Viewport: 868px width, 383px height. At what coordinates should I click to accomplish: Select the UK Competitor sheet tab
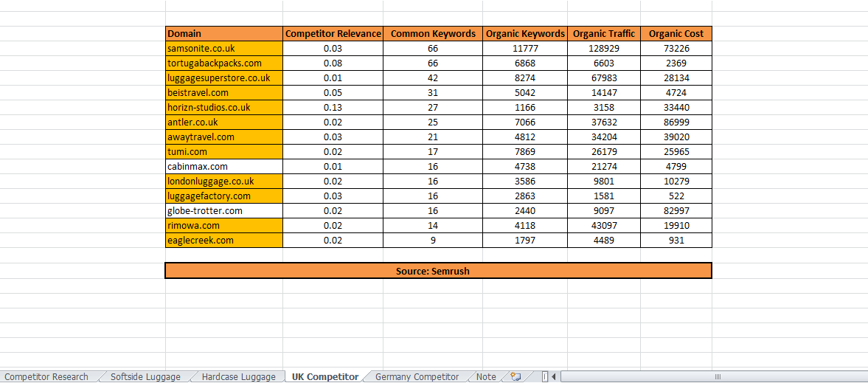[325, 377]
